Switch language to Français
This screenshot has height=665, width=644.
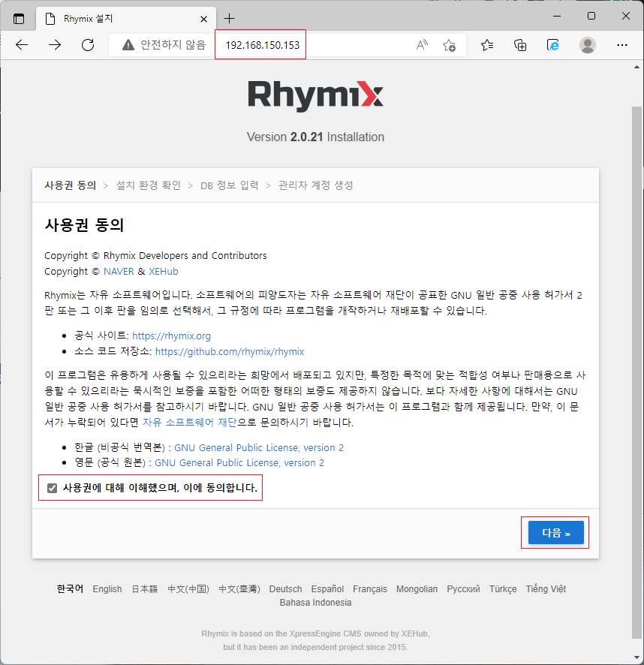click(x=370, y=589)
